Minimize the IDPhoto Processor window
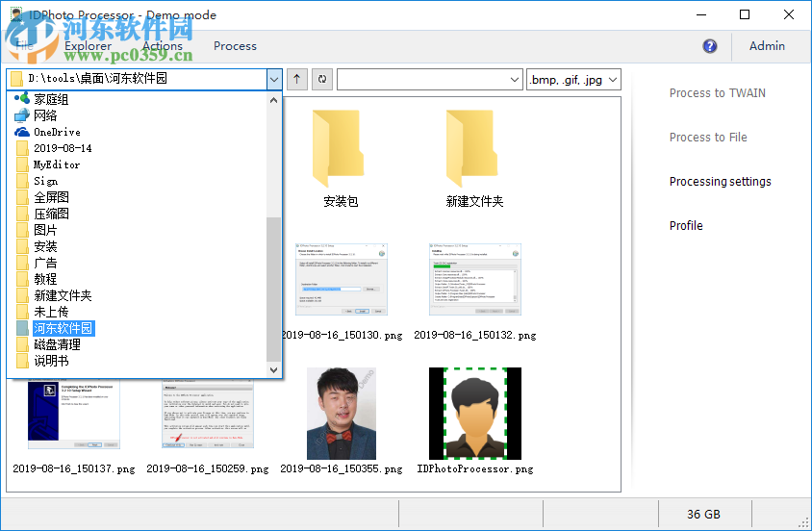This screenshot has height=531, width=812. (x=701, y=14)
